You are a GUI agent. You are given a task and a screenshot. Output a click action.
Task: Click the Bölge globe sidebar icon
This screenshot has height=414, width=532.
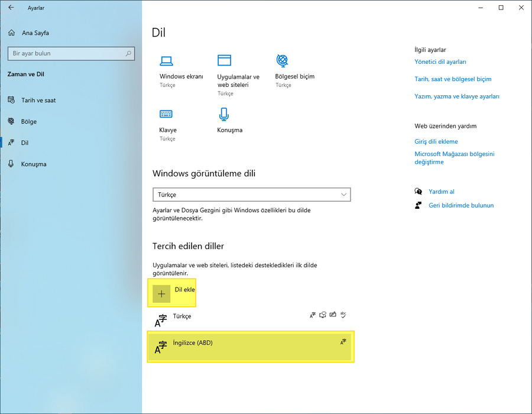pyautogui.click(x=11, y=121)
